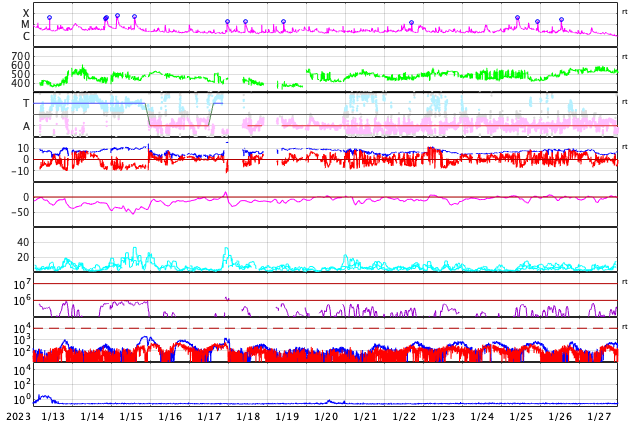Click the '1/15' date label

pyautogui.click(x=131, y=417)
